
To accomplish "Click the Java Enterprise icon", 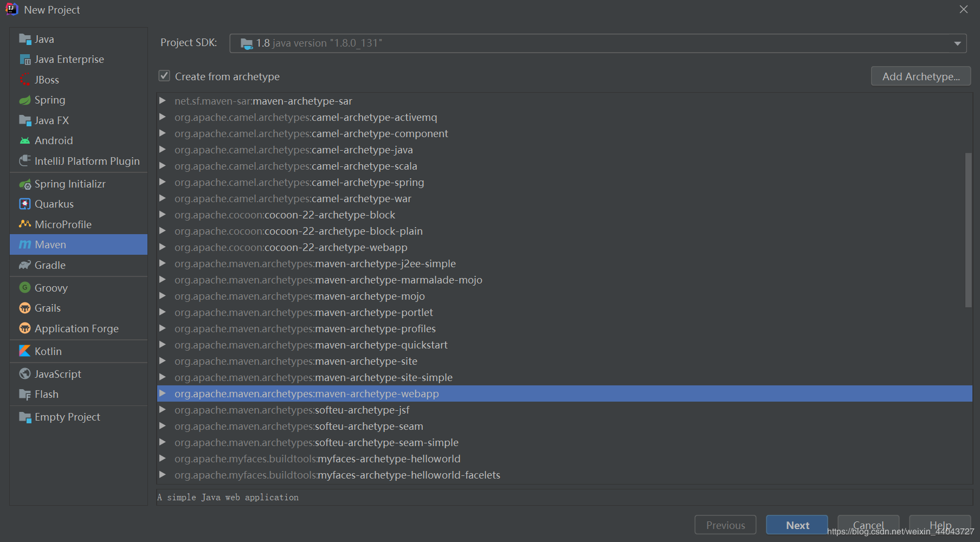I will pyautogui.click(x=25, y=60).
